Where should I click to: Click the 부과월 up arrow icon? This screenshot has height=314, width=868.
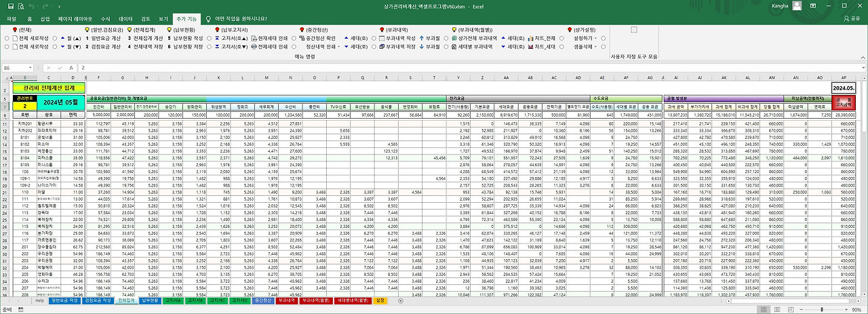[421, 39]
